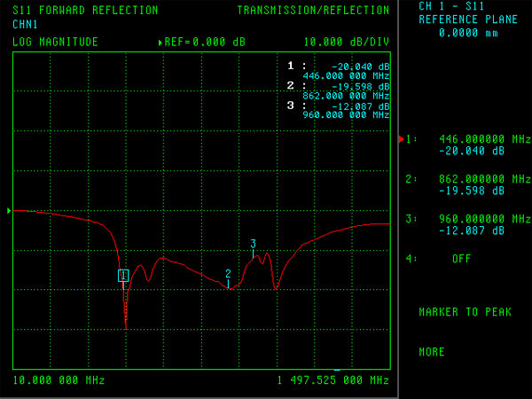The height and width of the screenshot is (399, 532).
Task: Click 960.000 000 MHz readout in graph
Action: 346,114
